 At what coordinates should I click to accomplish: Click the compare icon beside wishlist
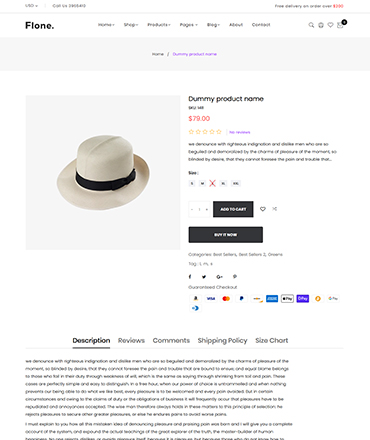(274, 209)
